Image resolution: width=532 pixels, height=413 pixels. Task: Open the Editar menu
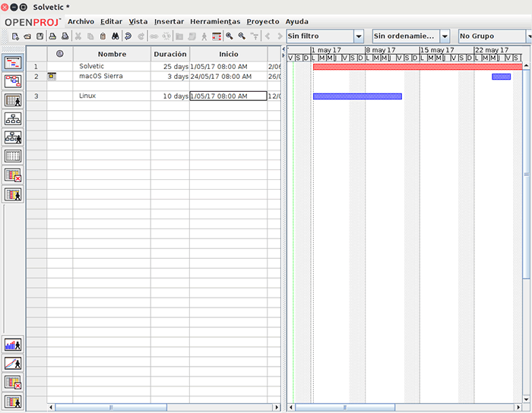point(111,22)
